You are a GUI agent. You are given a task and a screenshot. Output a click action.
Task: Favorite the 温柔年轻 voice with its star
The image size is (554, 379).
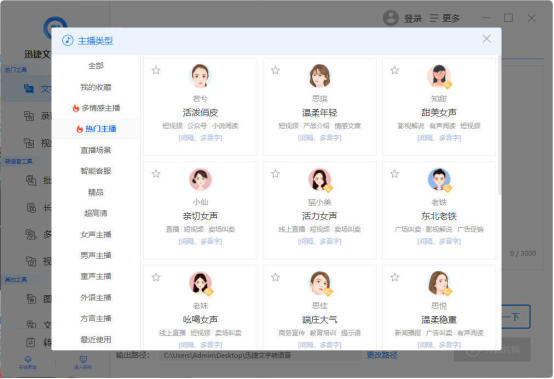point(275,70)
